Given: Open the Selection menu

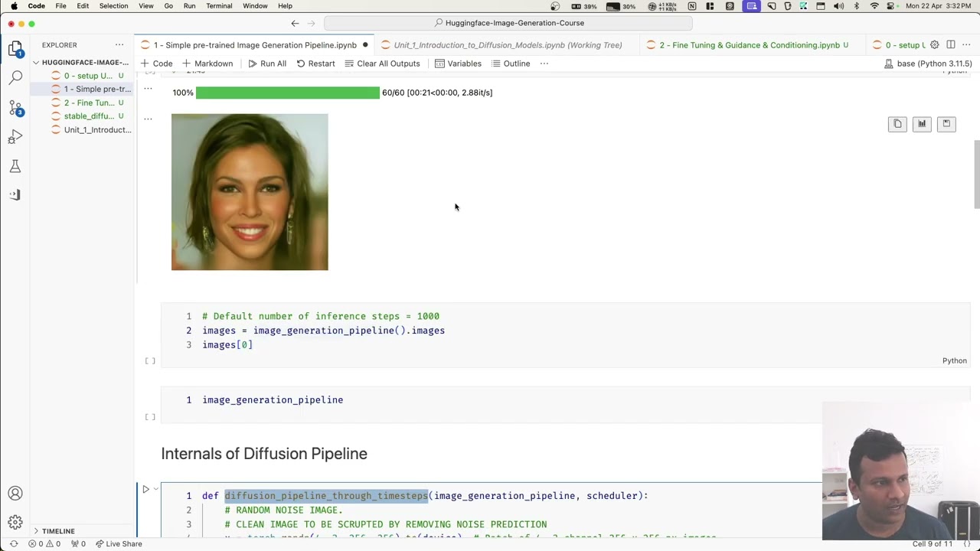Looking at the screenshot, I should [x=113, y=6].
